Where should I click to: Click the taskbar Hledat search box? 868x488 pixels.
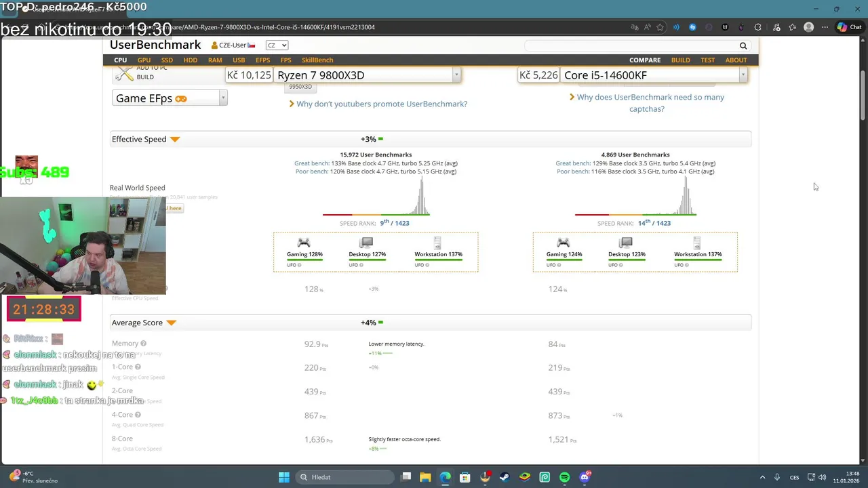pos(346,477)
